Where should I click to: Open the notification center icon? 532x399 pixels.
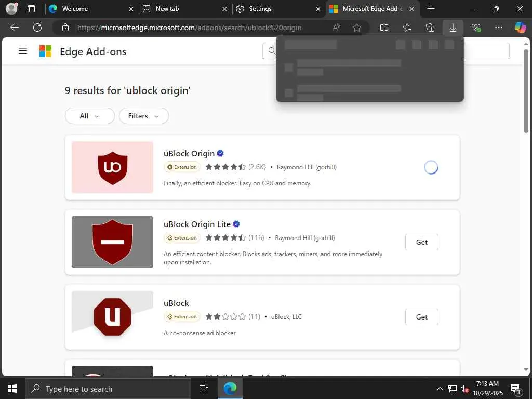coord(516,389)
